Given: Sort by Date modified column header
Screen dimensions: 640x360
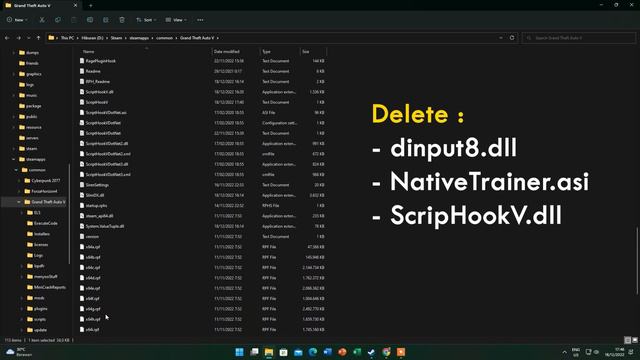Looking at the screenshot, I should click(227, 51).
